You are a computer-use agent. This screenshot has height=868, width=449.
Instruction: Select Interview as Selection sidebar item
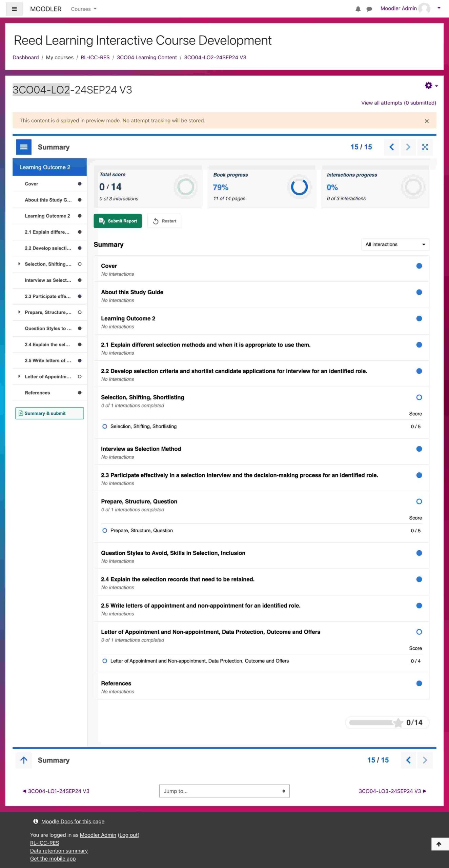[x=49, y=280]
